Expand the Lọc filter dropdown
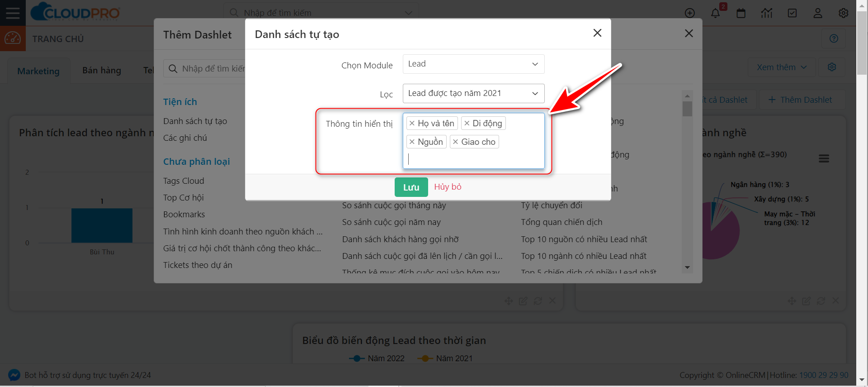Viewport: 868px width, 387px height. [473, 93]
